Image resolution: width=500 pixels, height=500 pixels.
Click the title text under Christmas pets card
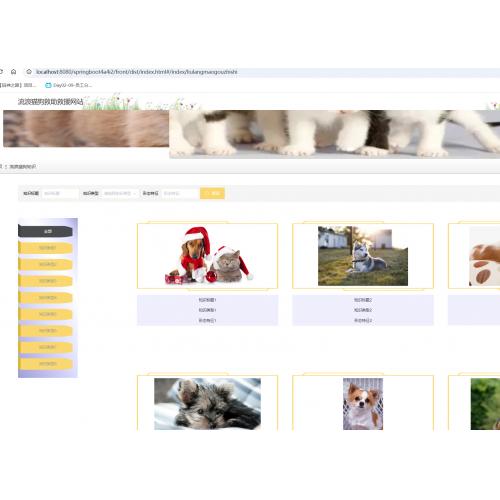coord(207,300)
